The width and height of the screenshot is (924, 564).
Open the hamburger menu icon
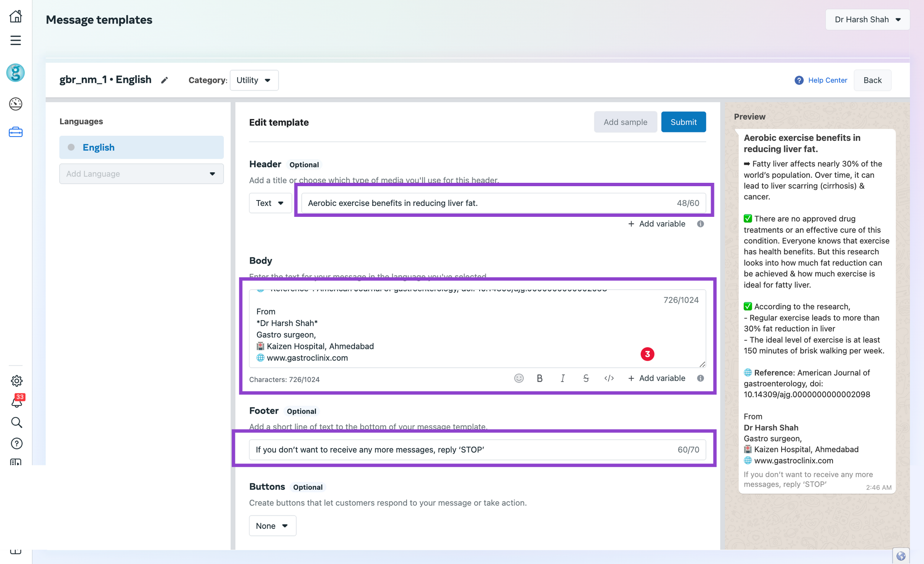16,40
